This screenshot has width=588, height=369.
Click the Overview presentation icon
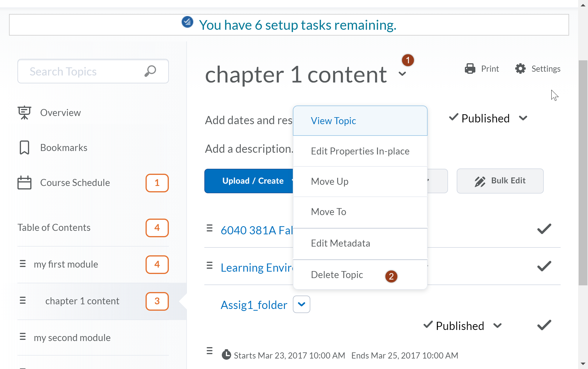pyautogui.click(x=24, y=113)
